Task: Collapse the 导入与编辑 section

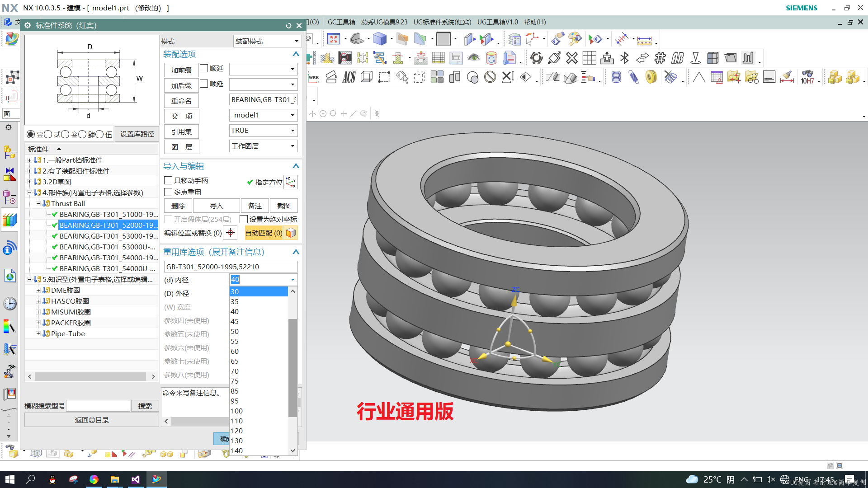Action: tap(296, 166)
